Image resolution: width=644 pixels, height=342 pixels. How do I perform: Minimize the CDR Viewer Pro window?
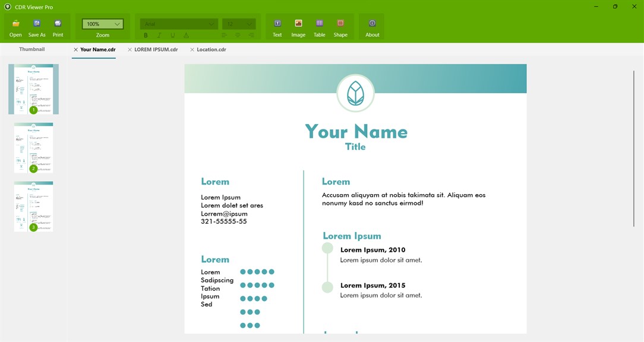(x=596, y=7)
